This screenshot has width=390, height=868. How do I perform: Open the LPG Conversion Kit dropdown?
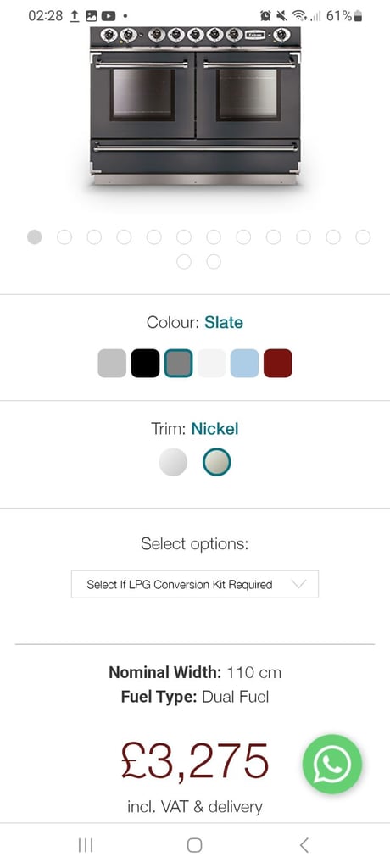point(195,584)
